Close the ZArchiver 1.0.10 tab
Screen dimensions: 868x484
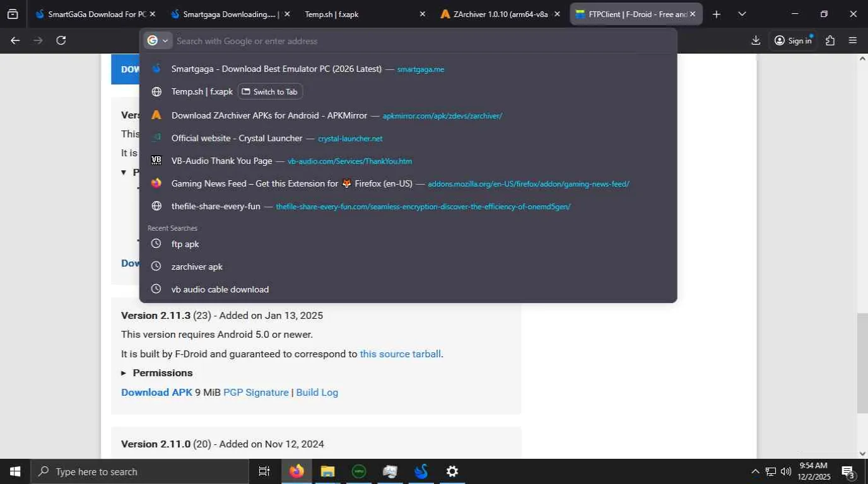(x=557, y=14)
